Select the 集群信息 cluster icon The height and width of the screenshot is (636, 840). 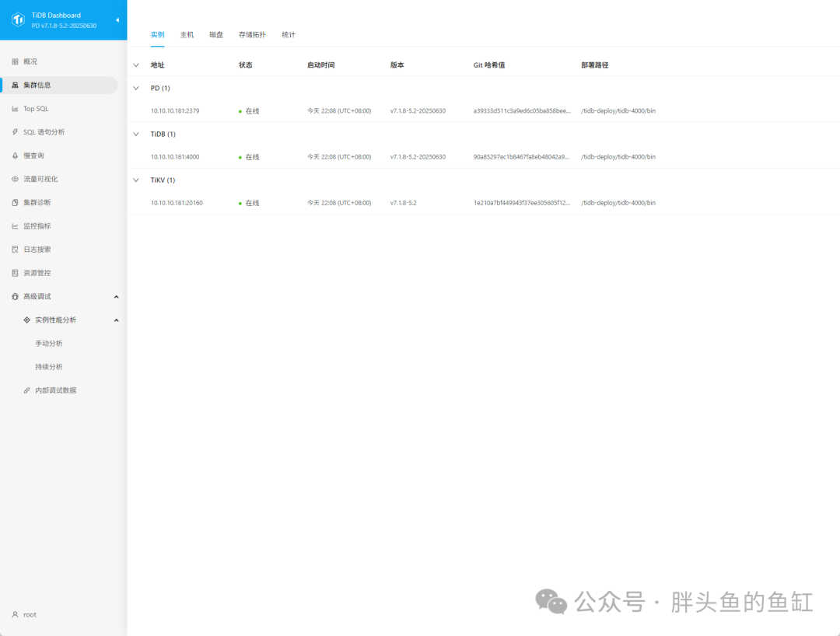[x=15, y=85]
